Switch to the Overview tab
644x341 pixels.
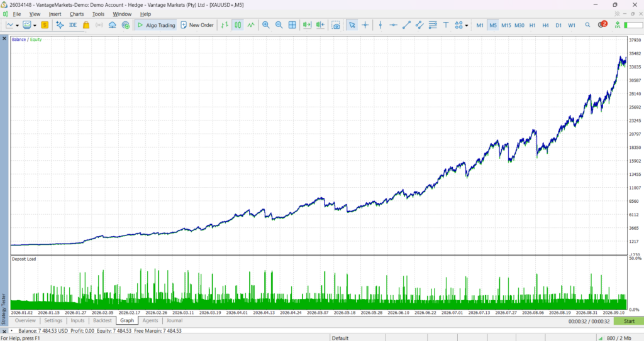pyautogui.click(x=25, y=320)
